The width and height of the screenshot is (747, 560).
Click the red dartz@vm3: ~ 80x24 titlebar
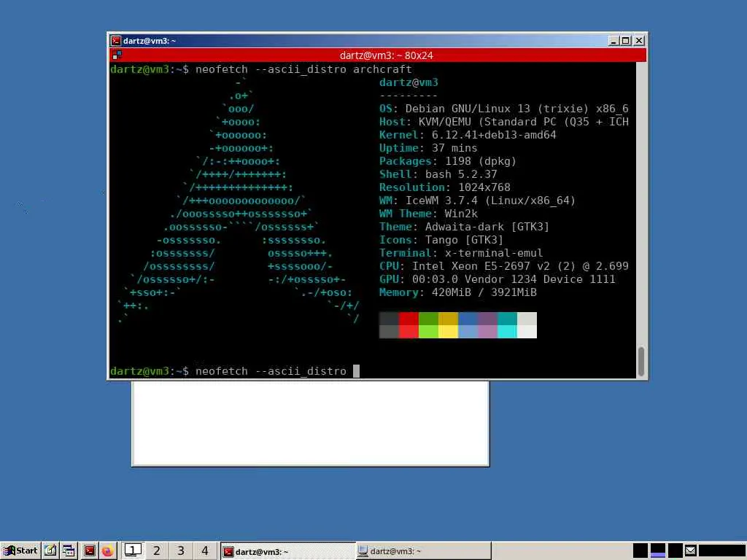(x=378, y=55)
